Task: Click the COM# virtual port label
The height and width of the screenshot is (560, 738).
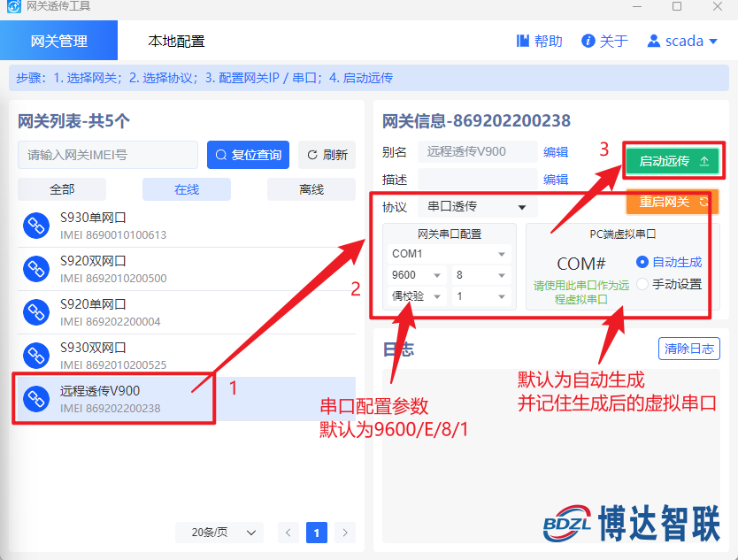Action: (x=581, y=264)
